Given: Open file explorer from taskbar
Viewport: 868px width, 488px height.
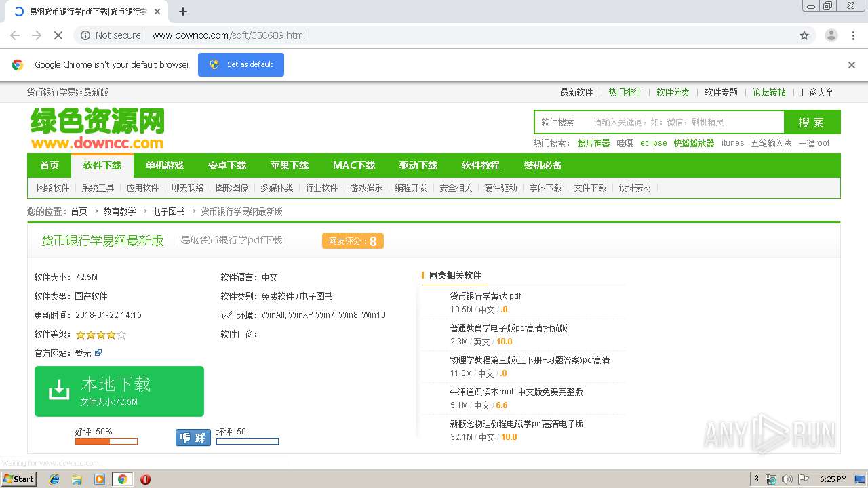Looking at the screenshot, I should 77,479.
